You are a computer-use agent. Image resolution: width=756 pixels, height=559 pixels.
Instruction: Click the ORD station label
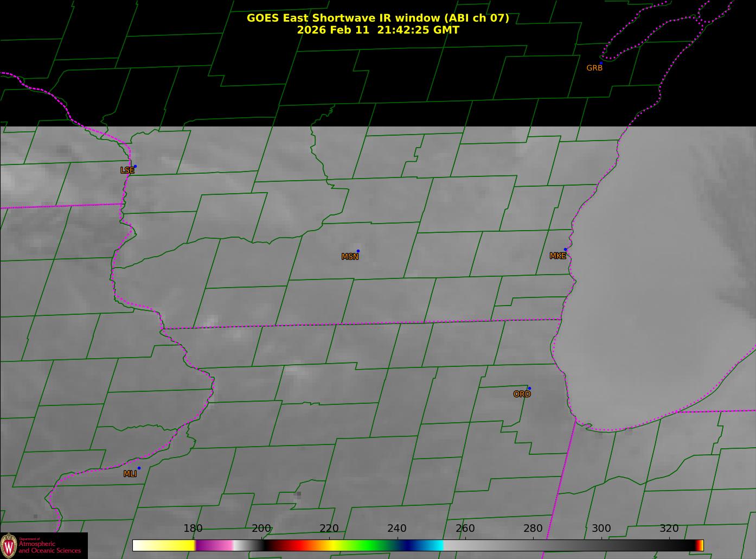pos(522,395)
